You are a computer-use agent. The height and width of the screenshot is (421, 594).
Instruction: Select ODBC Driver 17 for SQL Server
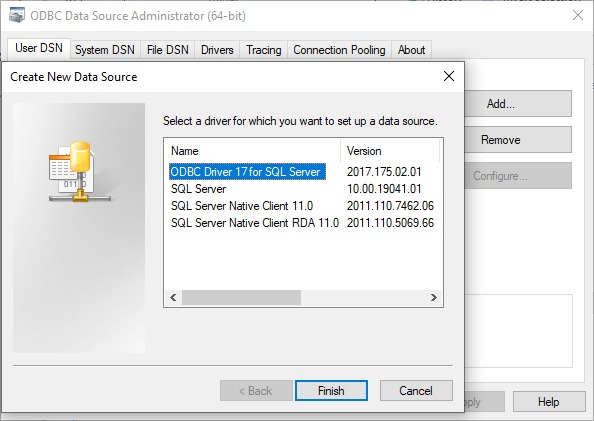coord(247,172)
